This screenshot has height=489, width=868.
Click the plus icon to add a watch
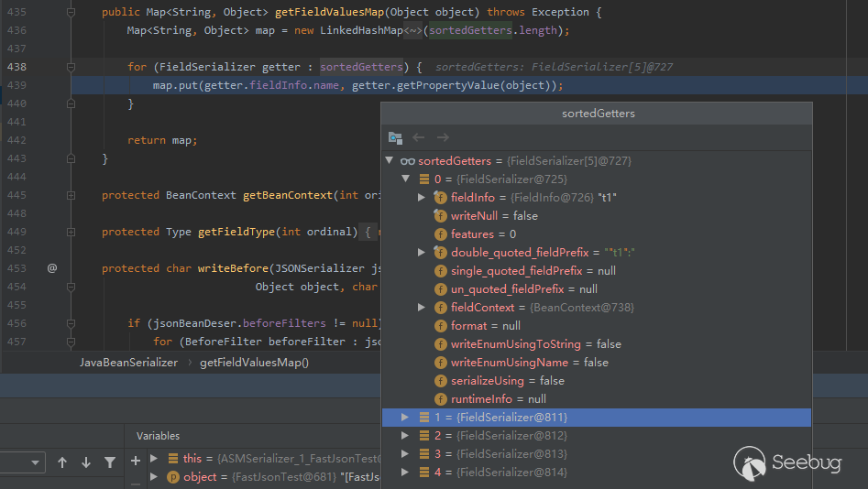(136, 460)
